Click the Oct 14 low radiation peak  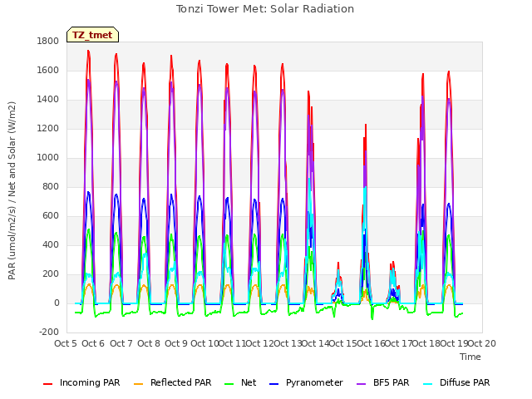338,264
